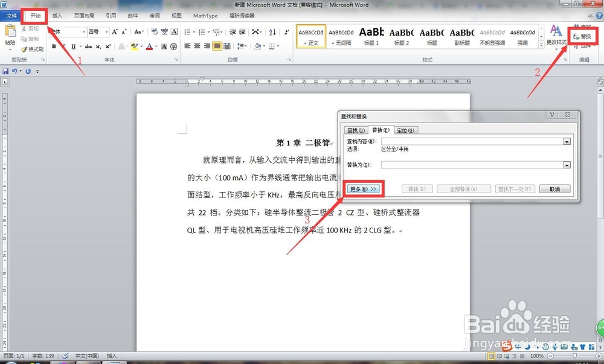Open the File (文件) tab
The width and height of the screenshot is (604, 364).
11,16
